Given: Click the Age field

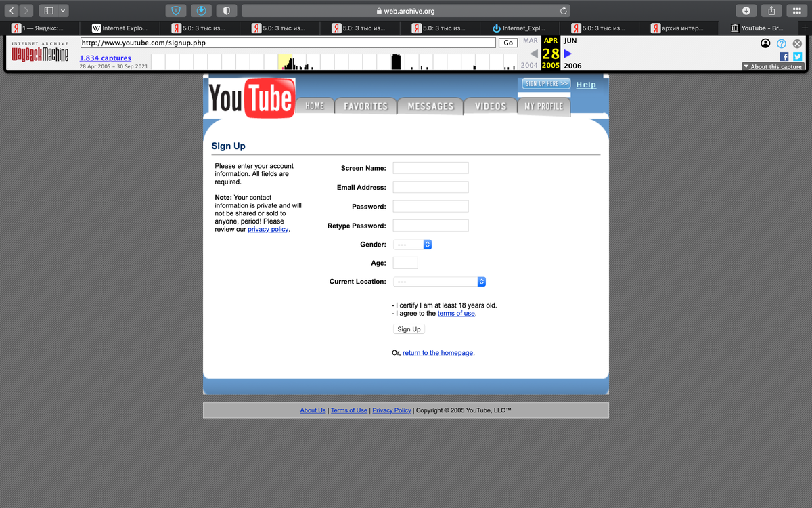Looking at the screenshot, I should click(405, 263).
